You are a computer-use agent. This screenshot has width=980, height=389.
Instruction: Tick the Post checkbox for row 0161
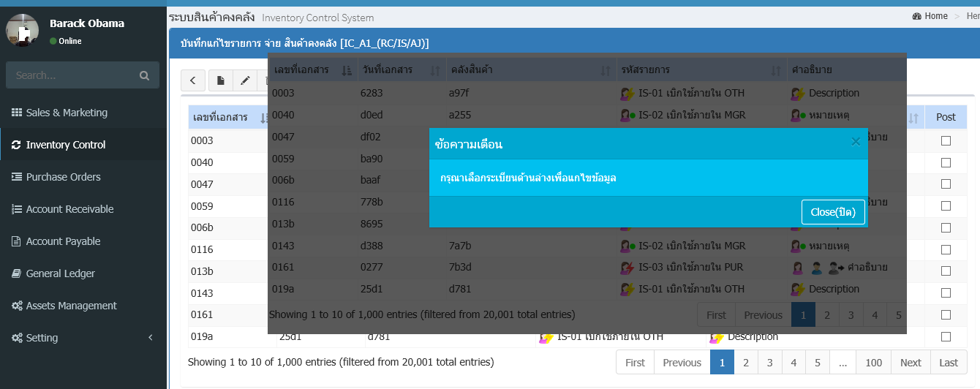pyautogui.click(x=946, y=314)
